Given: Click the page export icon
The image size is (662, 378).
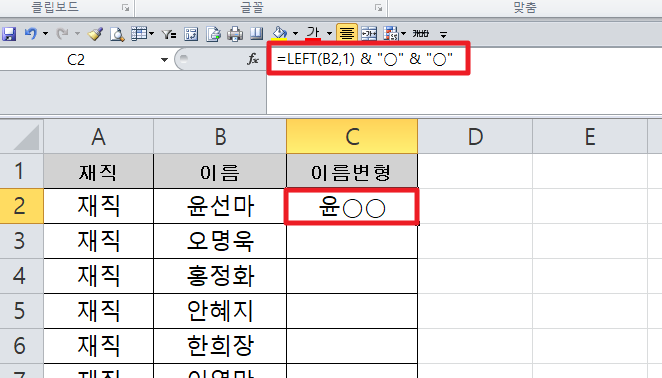Looking at the screenshot, I should tap(213, 34).
